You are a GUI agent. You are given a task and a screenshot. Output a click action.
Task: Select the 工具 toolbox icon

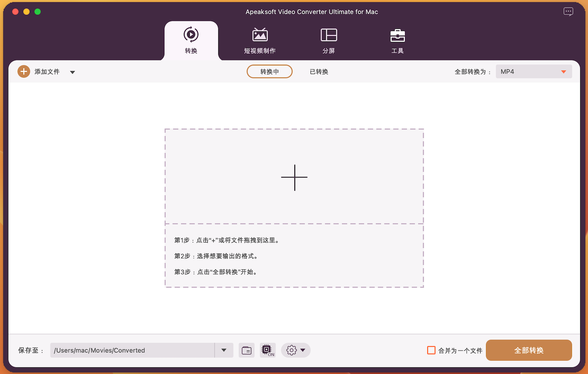tap(397, 36)
